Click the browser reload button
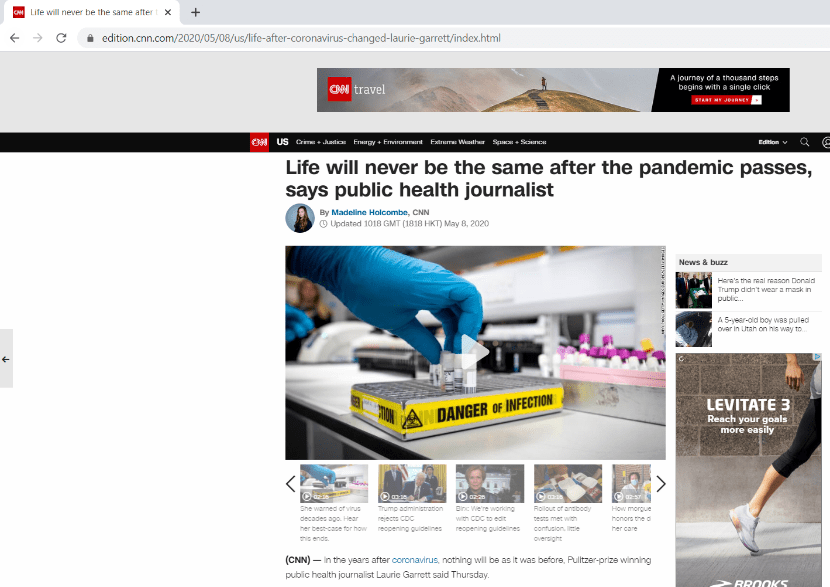 (x=61, y=38)
